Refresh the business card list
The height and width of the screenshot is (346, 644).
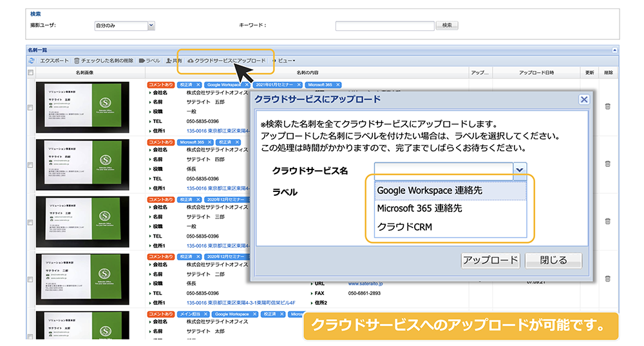(x=31, y=61)
